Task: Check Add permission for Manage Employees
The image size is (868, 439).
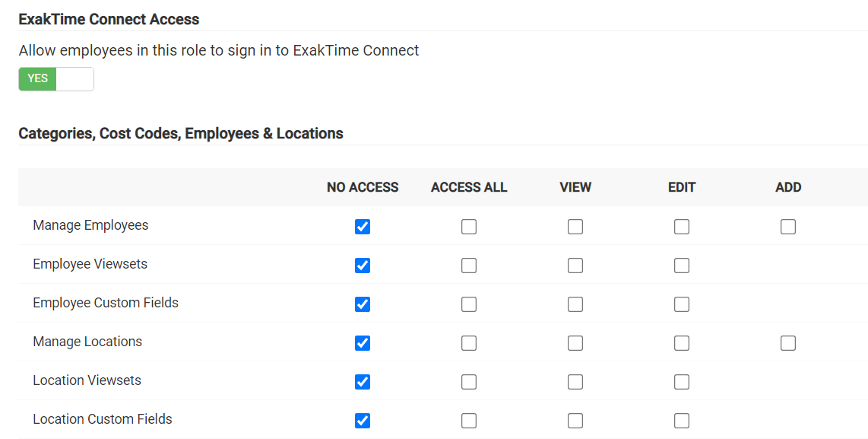Action: click(x=788, y=227)
